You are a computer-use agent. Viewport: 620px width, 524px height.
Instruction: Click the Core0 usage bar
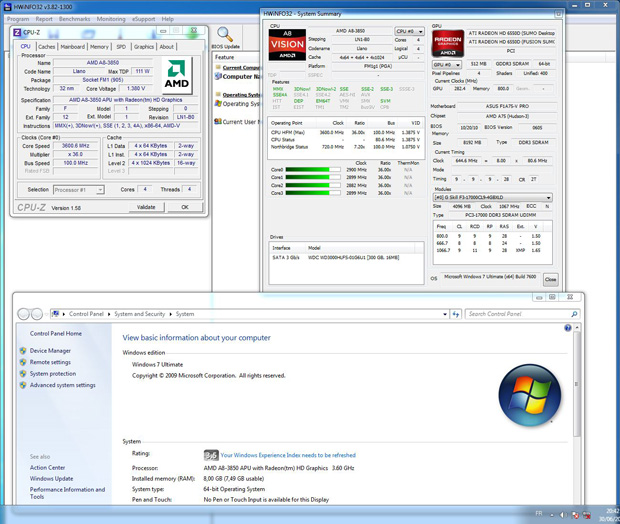click(313, 170)
